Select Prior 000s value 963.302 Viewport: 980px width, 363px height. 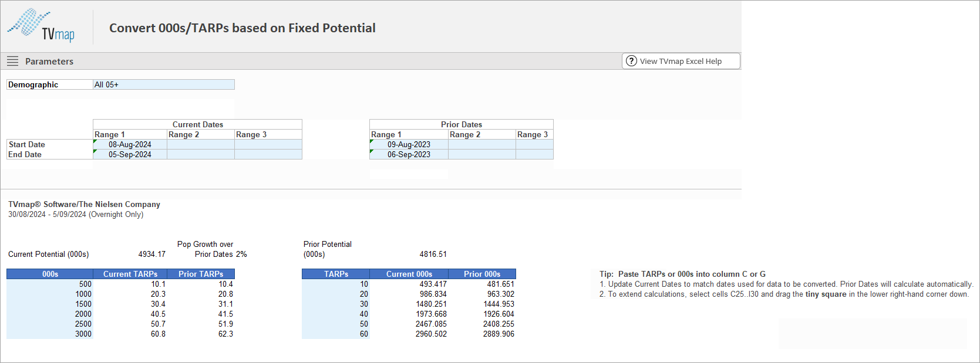pyautogui.click(x=482, y=294)
